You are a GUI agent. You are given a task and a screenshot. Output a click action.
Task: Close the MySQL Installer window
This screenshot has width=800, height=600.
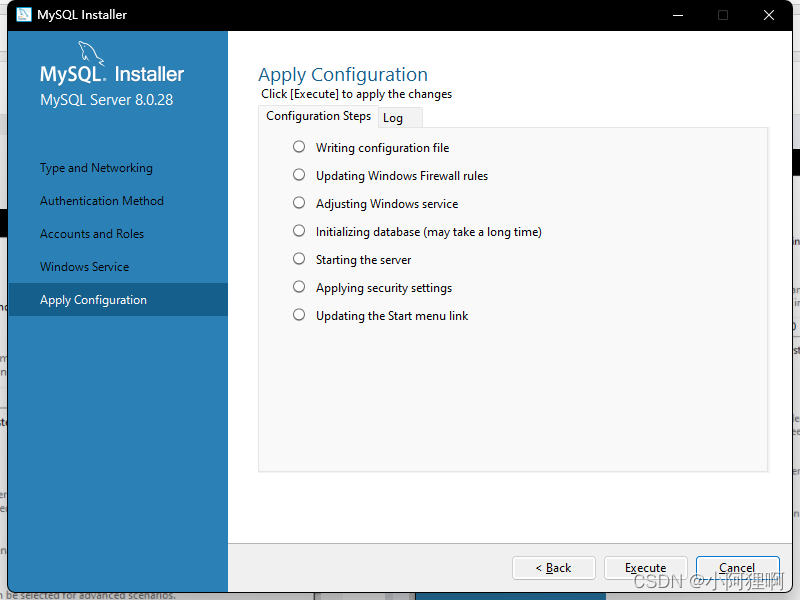click(769, 15)
